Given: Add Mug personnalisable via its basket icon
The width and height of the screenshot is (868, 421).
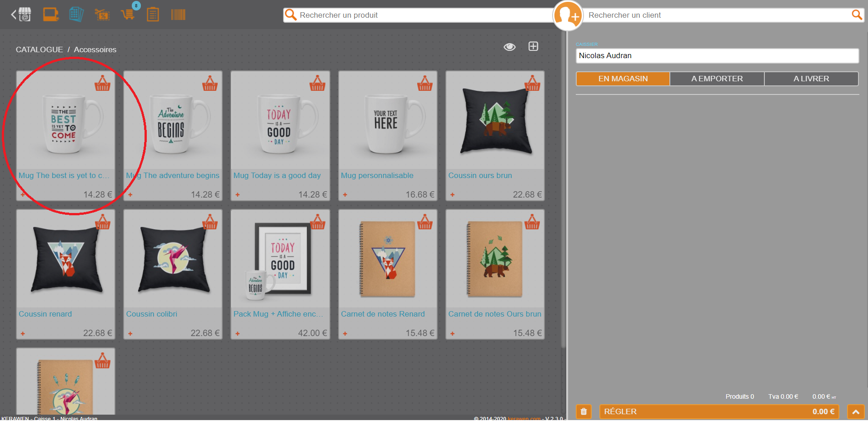Looking at the screenshot, I should (425, 83).
